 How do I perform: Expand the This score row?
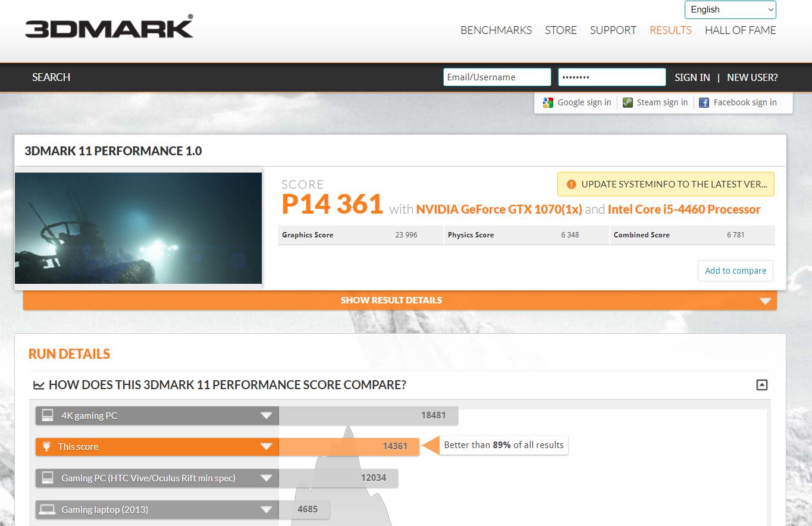(267, 446)
